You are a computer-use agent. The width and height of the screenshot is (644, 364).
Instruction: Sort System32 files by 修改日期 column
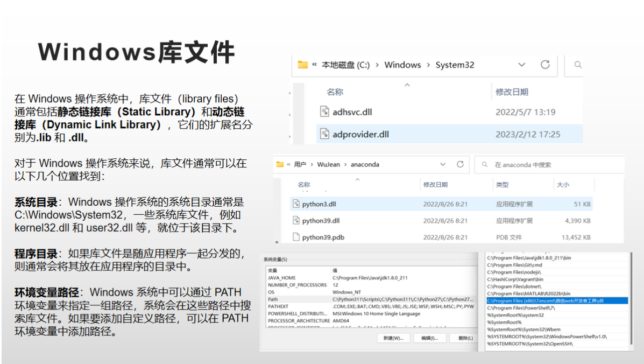click(x=512, y=92)
